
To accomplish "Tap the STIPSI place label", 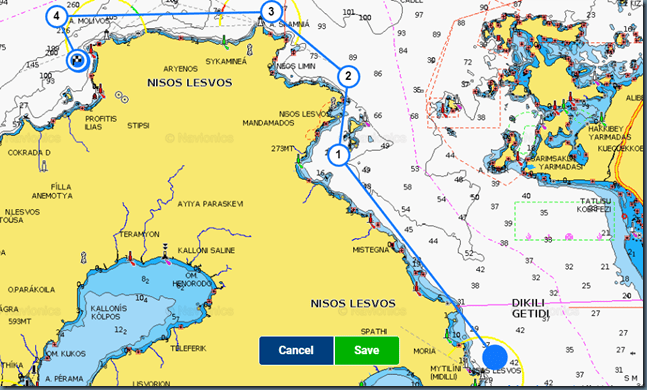I will click(x=138, y=125).
